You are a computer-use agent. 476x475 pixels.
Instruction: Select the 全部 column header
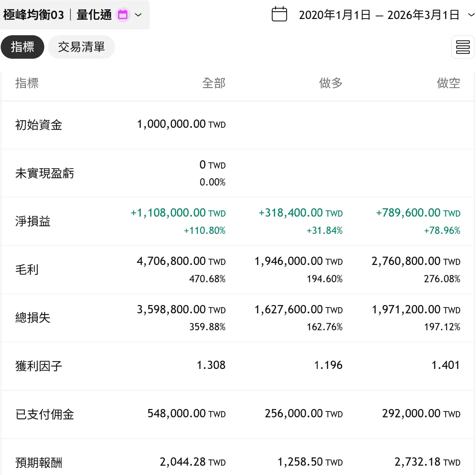click(x=214, y=83)
